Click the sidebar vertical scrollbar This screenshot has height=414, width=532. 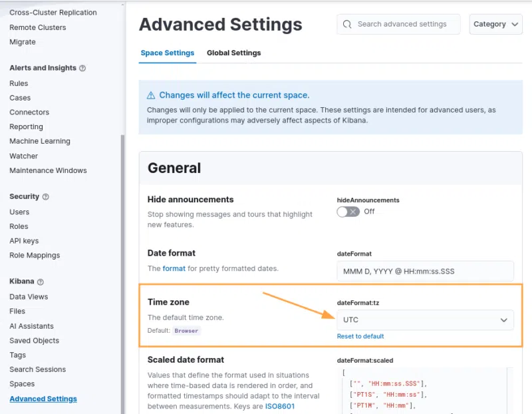tap(122, 266)
